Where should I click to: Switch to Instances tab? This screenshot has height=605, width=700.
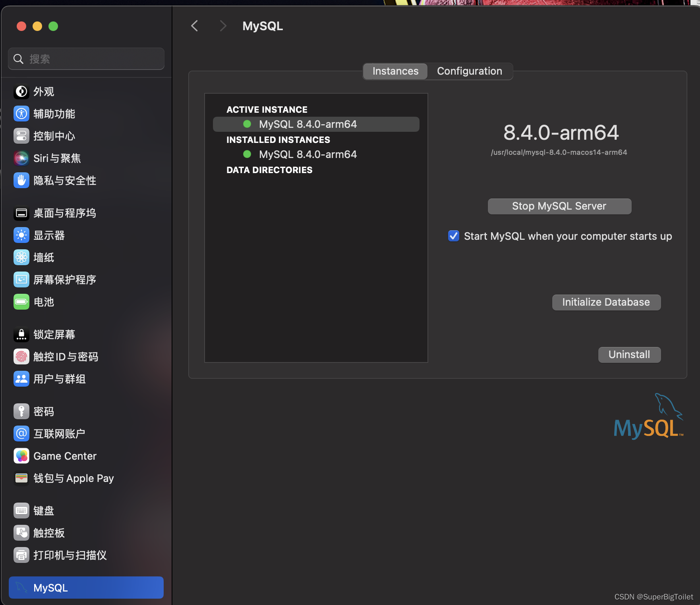[395, 71]
